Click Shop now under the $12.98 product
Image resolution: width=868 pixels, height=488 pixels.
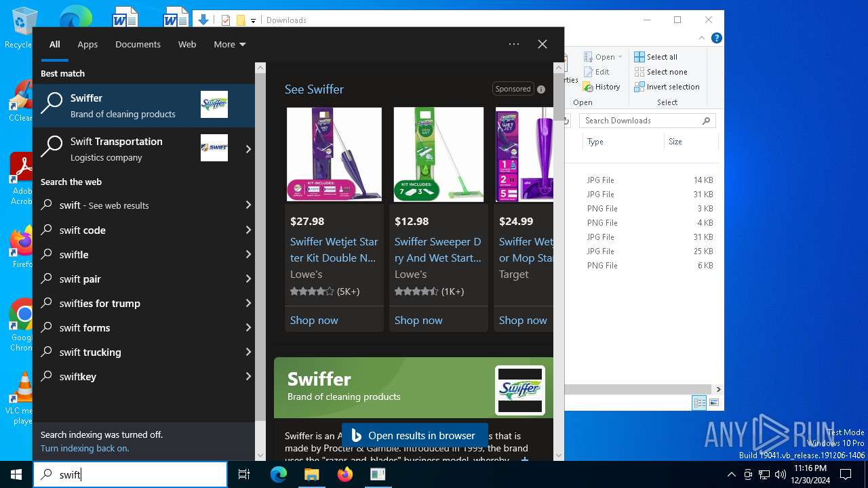point(418,321)
